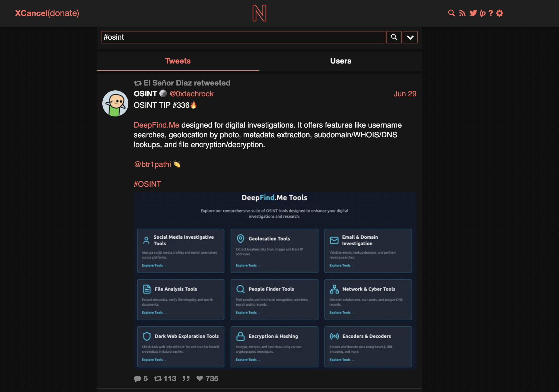Open the OSINT display name link
This screenshot has height=392, width=559.
coord(145,94)
